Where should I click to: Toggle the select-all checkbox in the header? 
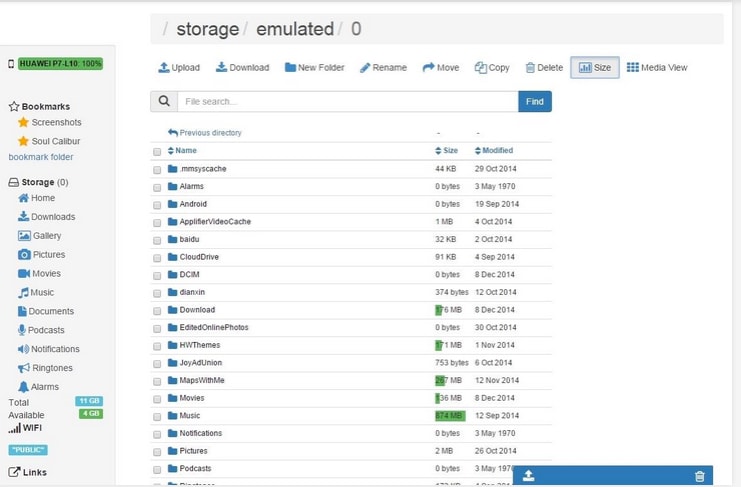pyautogui.click(x=157, y=152)
